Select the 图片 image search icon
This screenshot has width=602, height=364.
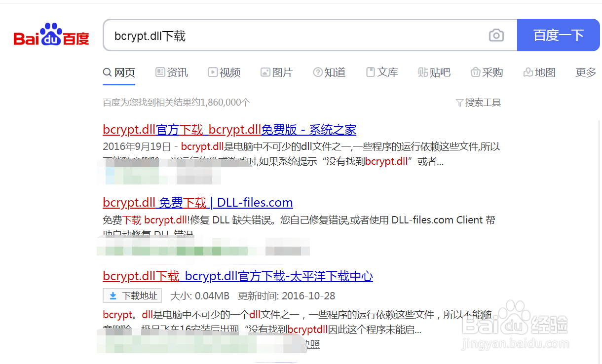[265, 72]
